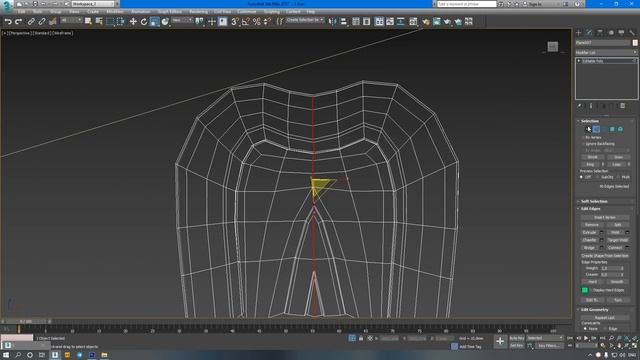Viewport: 640px width, 360px height.
Task: Click the Insert Vertex button
Action: coord(605,217)
